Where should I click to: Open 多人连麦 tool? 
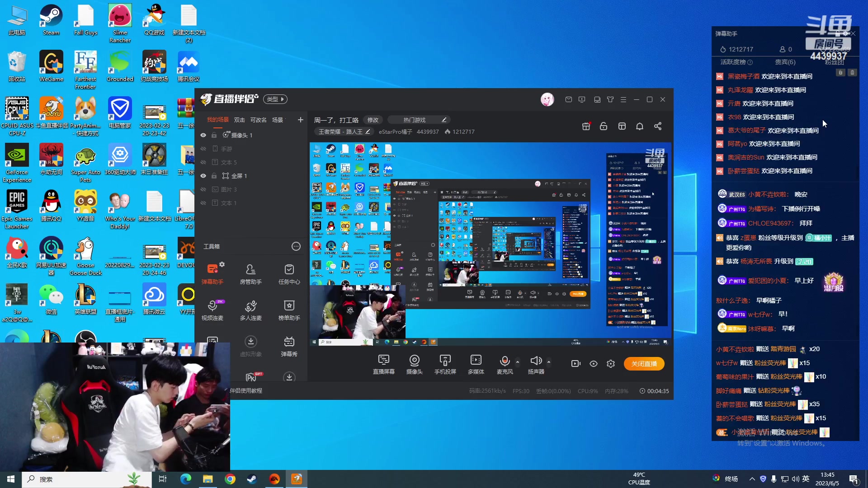click(x=251, y=310)
